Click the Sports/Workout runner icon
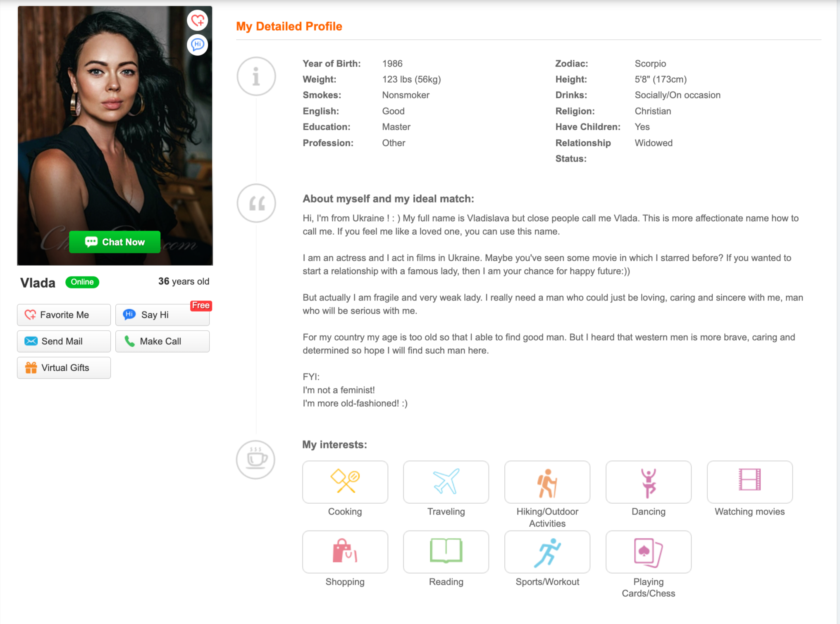Screen dimensions: 840x624 coord(547,552)
